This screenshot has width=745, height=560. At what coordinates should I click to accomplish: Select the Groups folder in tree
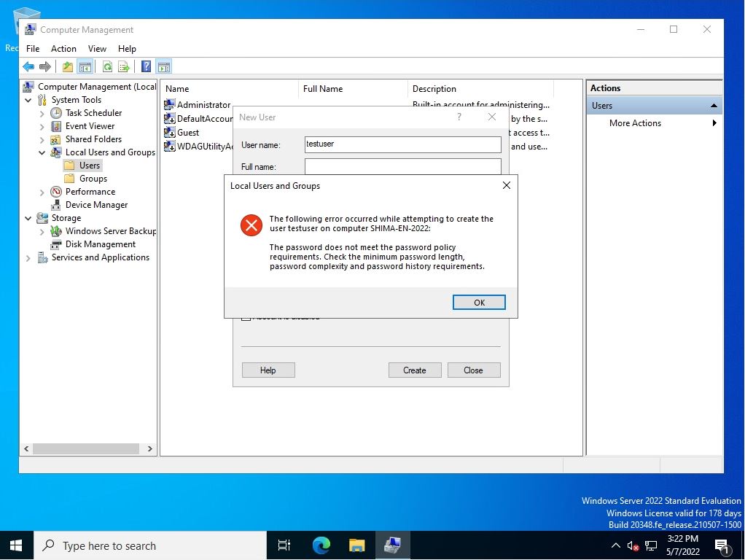pyautogui.click(x=86, y=179)
